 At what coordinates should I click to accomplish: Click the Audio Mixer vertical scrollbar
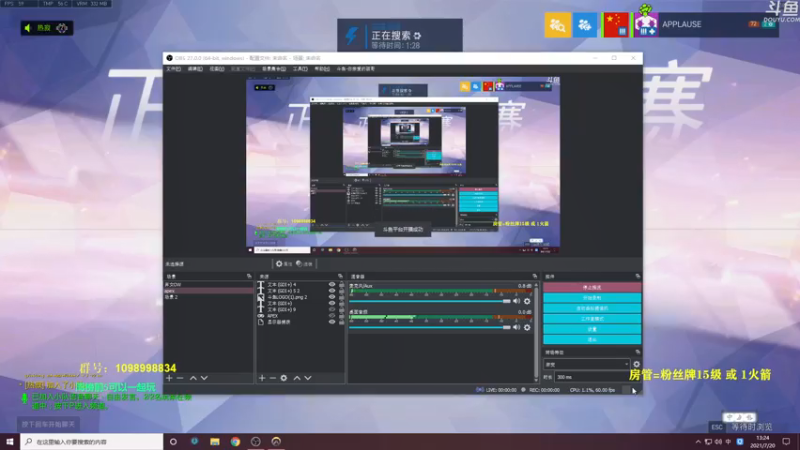tap(536, 332)
